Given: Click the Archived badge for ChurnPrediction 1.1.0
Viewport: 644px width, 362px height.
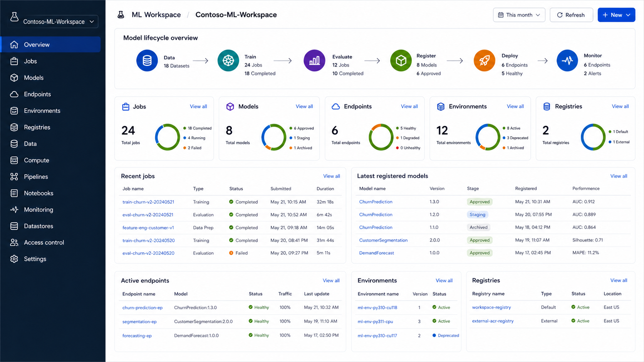Looking at the screenshot, I should tap(478, 227).
